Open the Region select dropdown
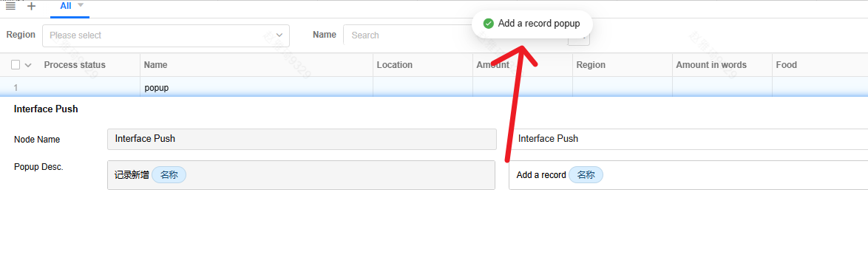This screenshot has width=868, height=280. (166, 35)
